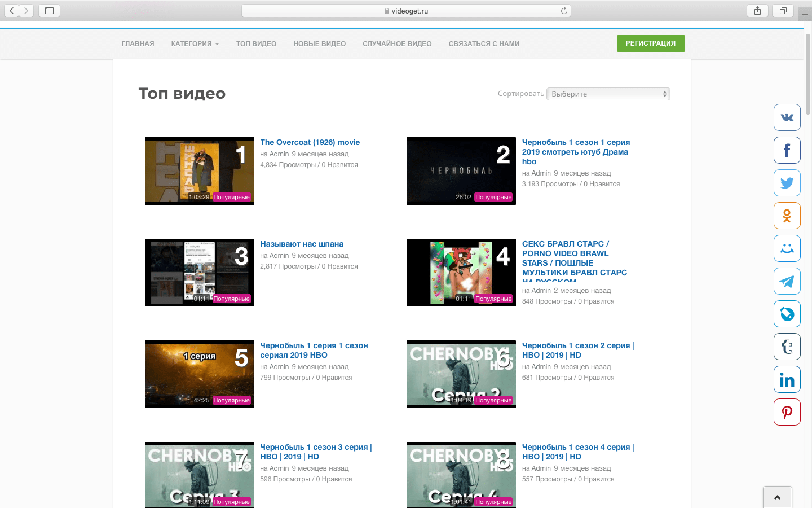Share page on VK

point(787,117)
